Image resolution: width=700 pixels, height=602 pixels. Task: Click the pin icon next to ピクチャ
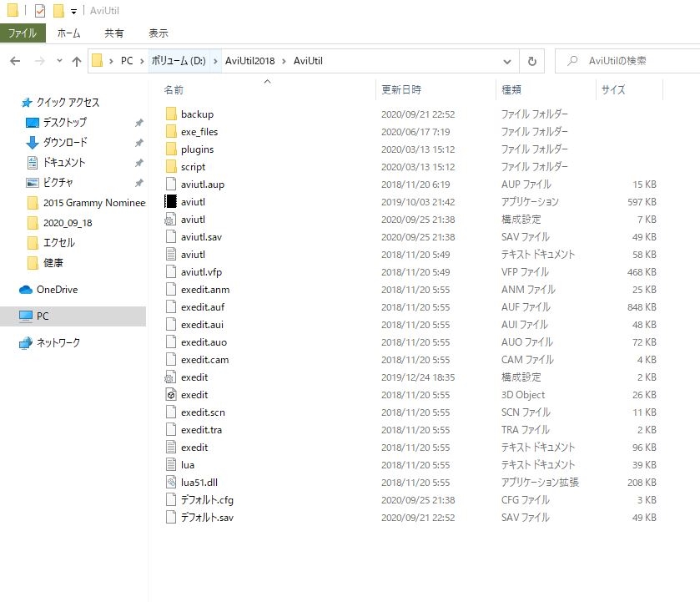(139, 183)
